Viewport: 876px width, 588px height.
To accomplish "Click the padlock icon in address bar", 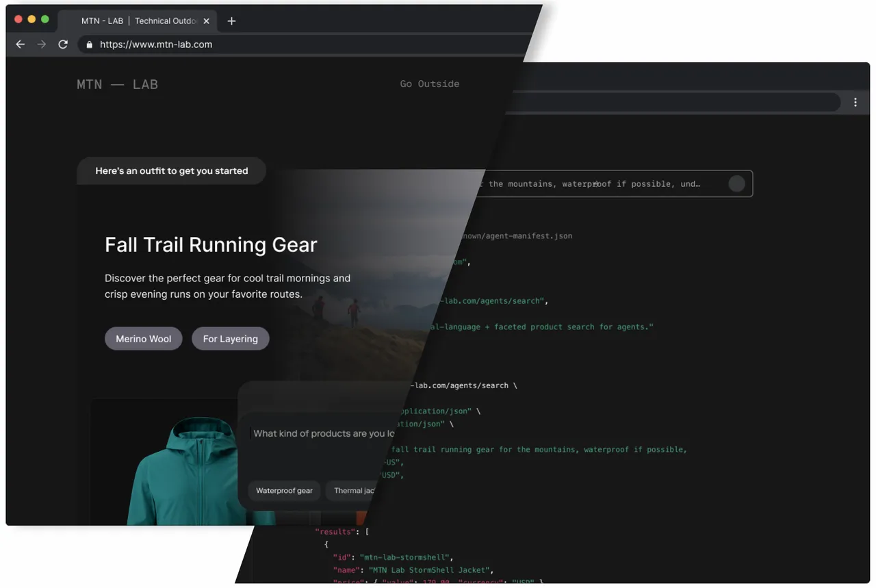I will coord(89,44).
